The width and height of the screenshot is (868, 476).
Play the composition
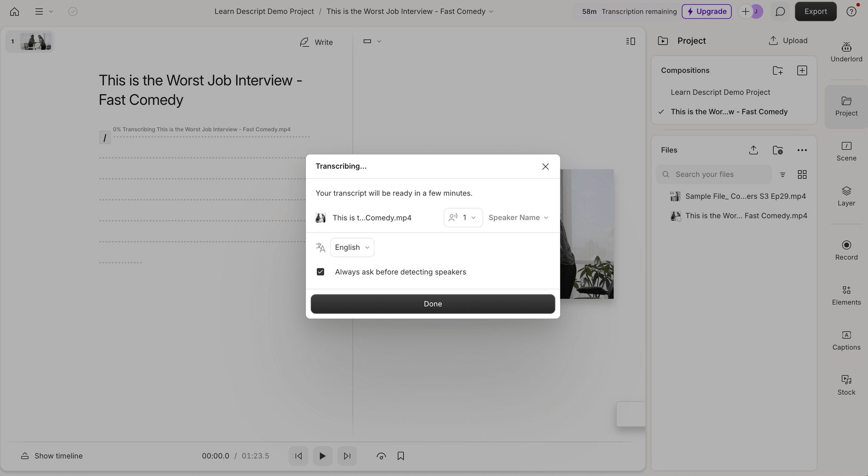[x=322, y=456]
